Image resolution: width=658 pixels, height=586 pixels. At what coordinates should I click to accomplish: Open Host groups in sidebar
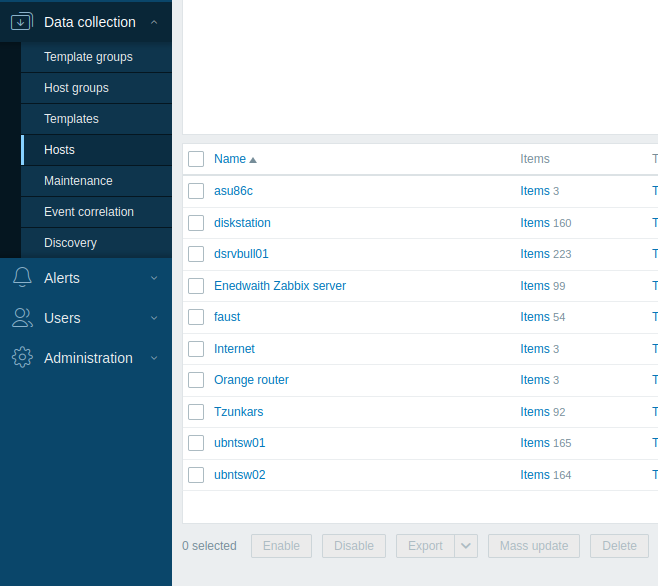coord(96,88)
